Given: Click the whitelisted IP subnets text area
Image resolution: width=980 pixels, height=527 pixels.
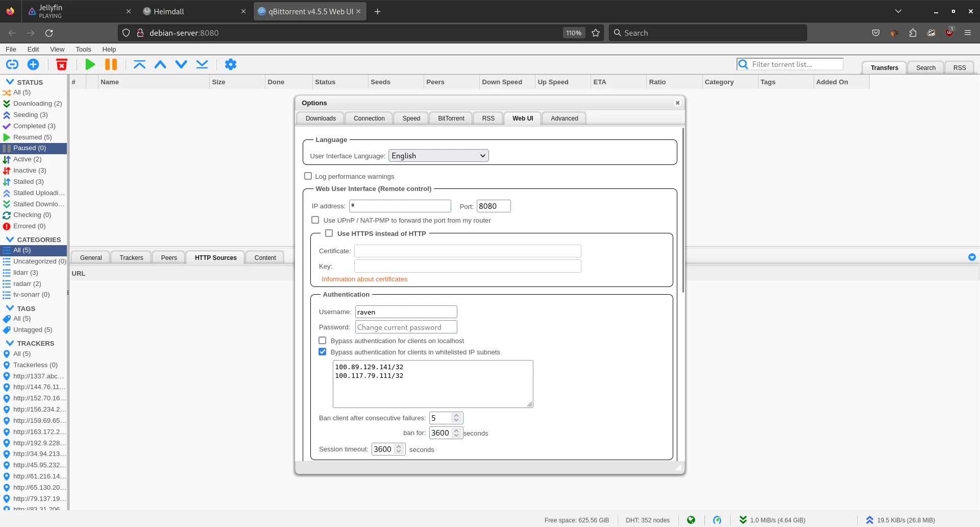Looking at the screenshot, I should click(x=433, y=384).
